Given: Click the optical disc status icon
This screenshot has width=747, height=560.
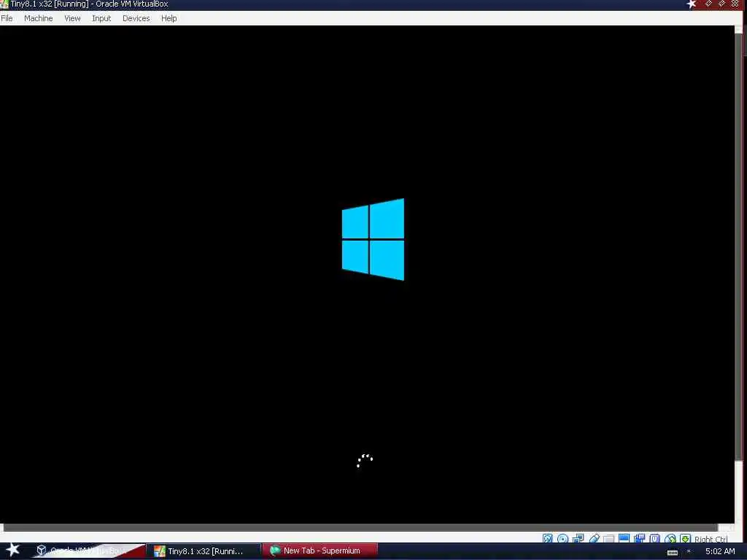Looking at the screenshot, I should [562, 539].
